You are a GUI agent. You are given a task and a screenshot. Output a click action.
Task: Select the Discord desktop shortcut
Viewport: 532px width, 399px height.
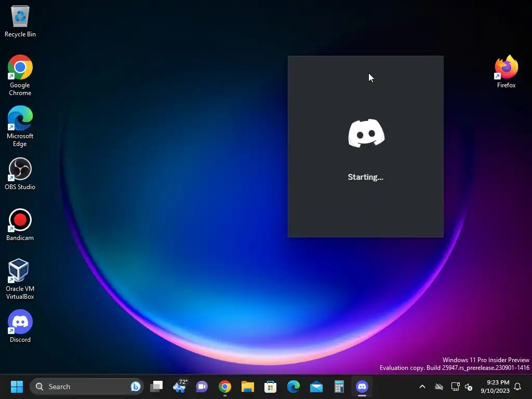[x=20, y=326]
